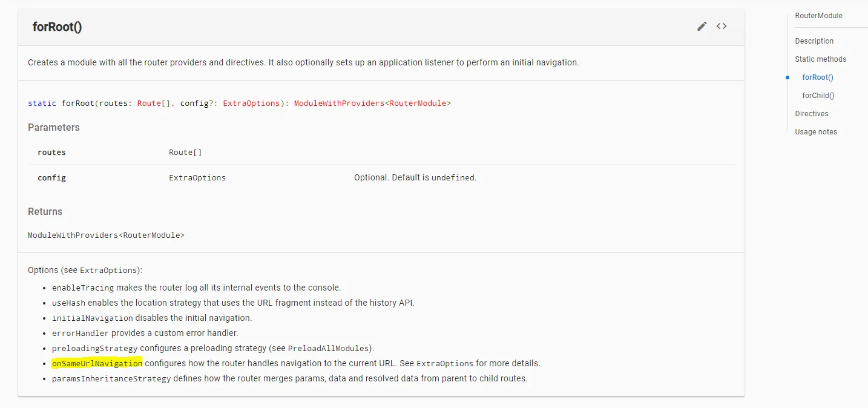Go to RouterModule in sidebar
868x408 pixels.
(818, 16)
